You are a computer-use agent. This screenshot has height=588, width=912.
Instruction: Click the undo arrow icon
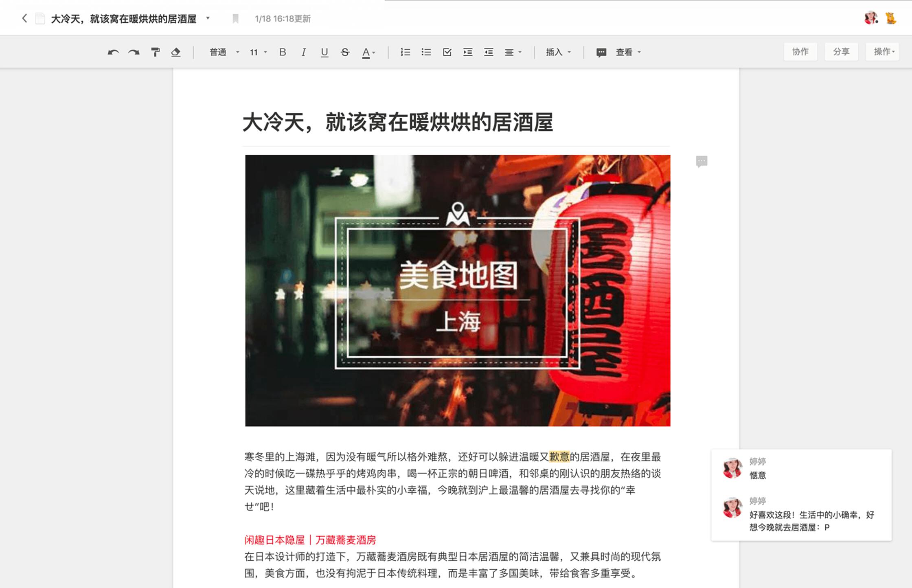click(x=113, y=52)
